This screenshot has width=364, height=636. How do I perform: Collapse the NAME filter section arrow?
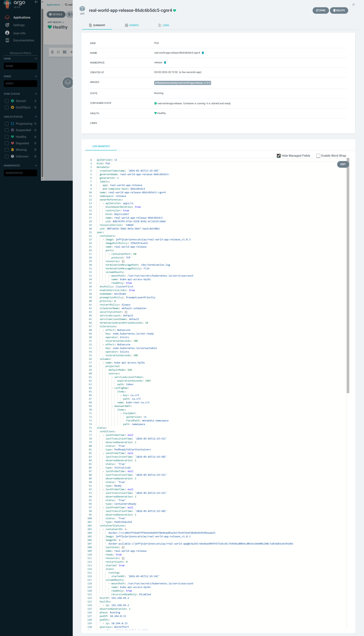(x=36, y=59)
